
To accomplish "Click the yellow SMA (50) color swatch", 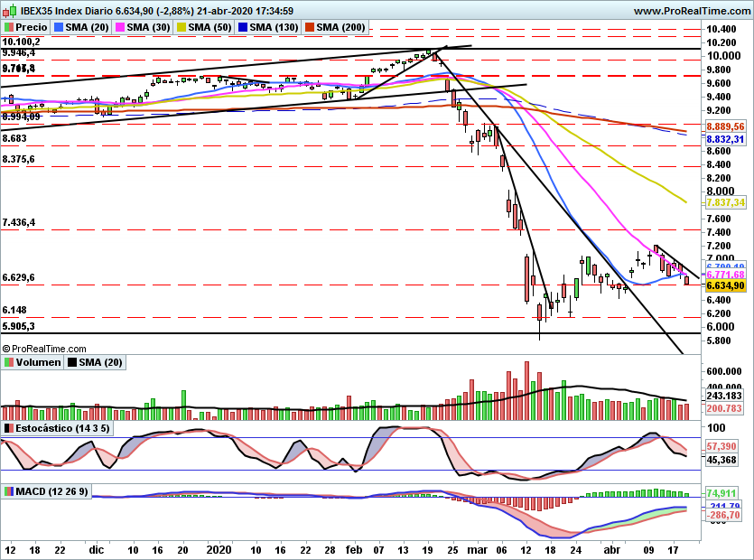I will (x=182, y=27).
